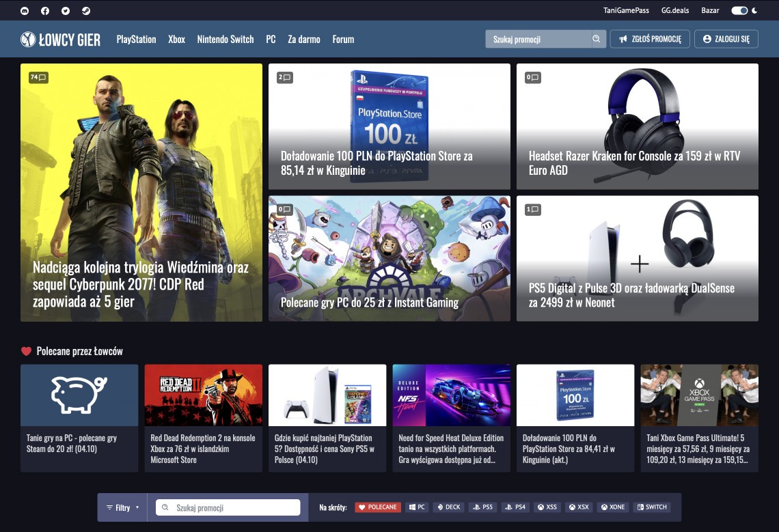Open 'Tani Xbox Game Pass Ultimate!' title
This screenshot has width=779, height=532.
pos(698,449)
